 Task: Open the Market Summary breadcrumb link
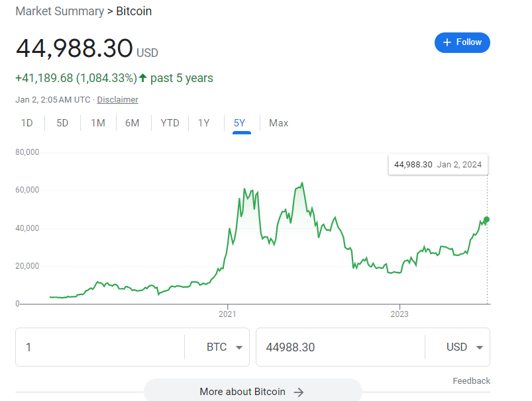(60, 11)
